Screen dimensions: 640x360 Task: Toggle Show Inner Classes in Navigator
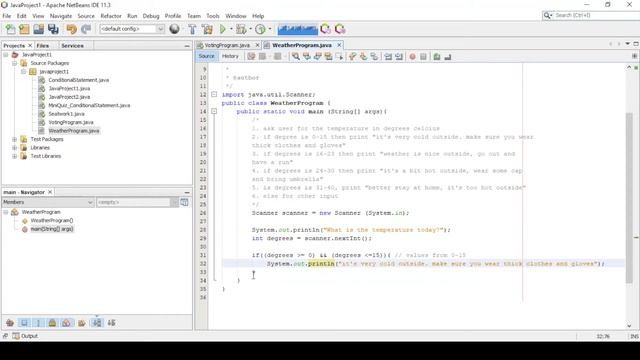pyautogui.click(x=66, y=323)
